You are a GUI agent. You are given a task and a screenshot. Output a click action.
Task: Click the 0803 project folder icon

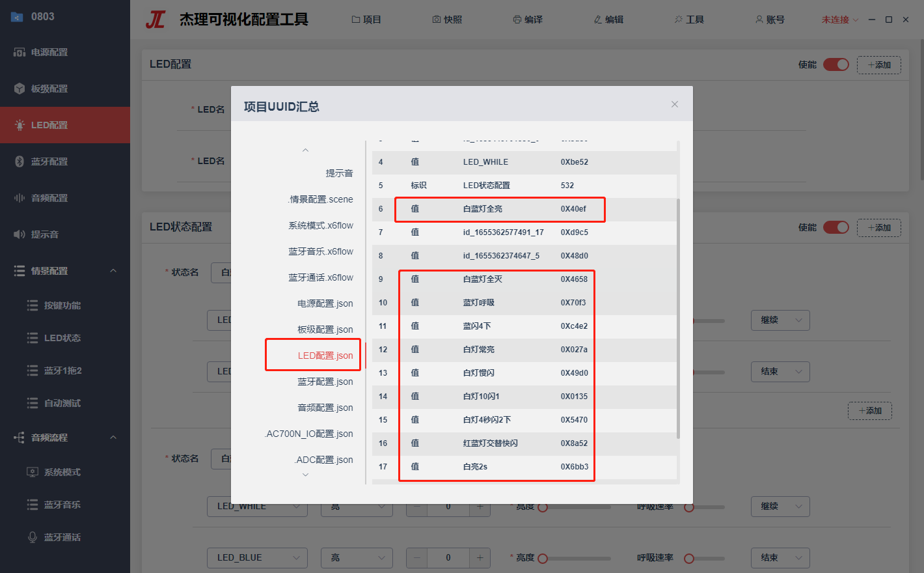pyautogui.click(x=18, y=17)
